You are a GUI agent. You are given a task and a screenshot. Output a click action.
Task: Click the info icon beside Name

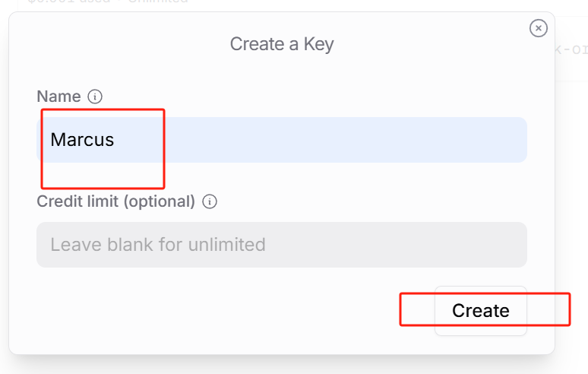point(95,97)
